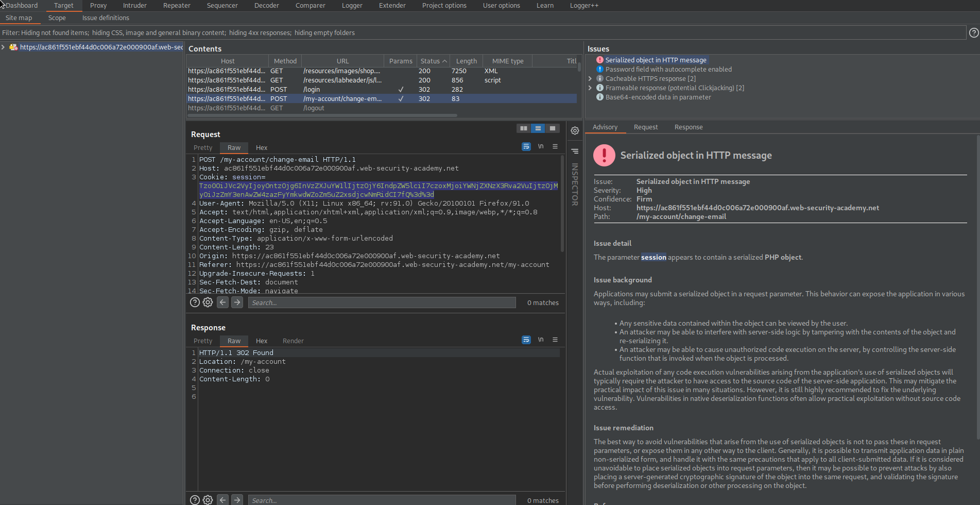The height and width of the screenshot is (505, 980).
Task: Select tabbed combined view layout icon
Action: pyautogui.click(x=553, y=128)
